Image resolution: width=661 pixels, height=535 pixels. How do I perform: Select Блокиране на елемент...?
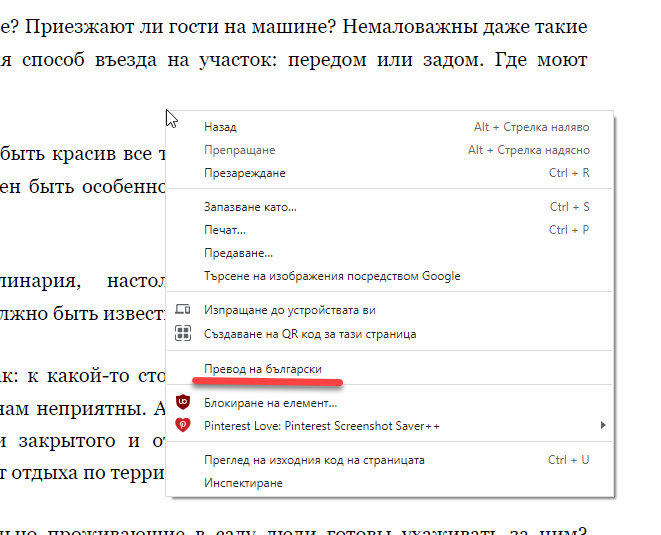point(390,403)
